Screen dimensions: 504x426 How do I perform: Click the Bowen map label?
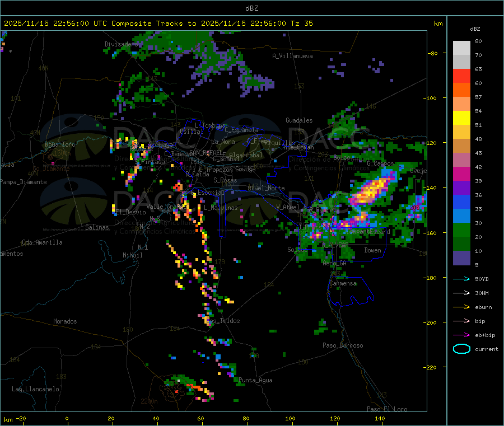372,250
